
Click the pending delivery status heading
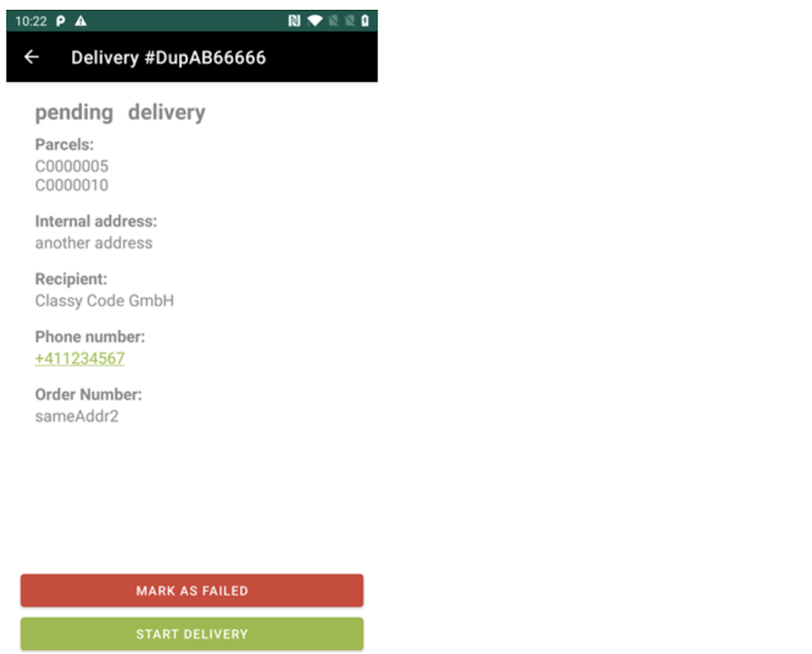point(120,113)
